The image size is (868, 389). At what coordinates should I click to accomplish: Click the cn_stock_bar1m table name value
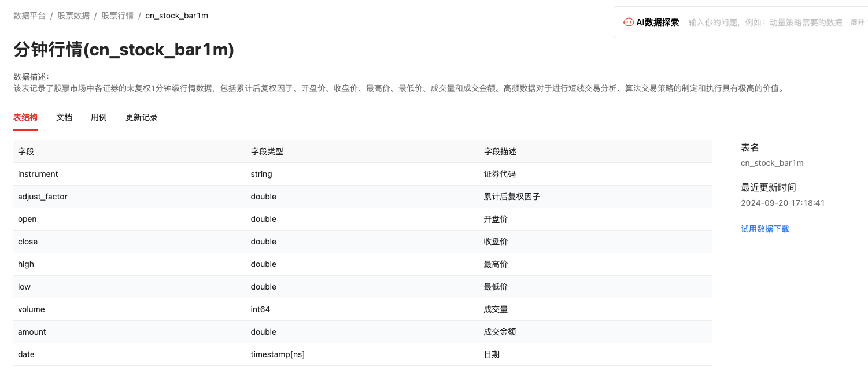click(772, 163)
